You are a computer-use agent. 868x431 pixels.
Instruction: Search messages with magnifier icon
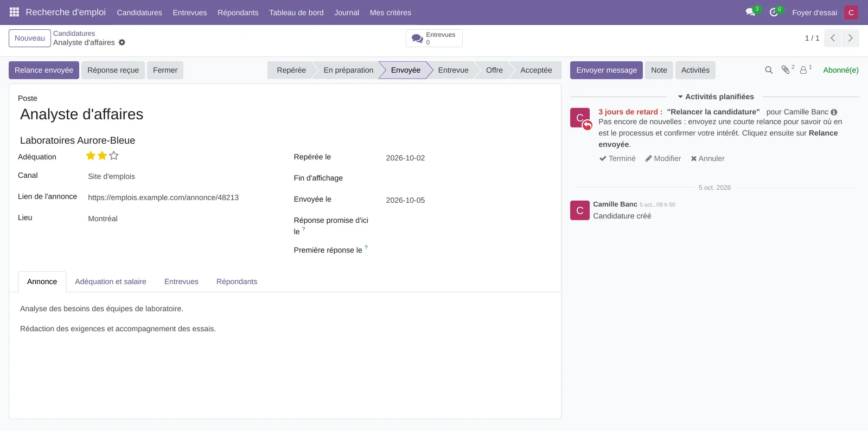click(x=769, y=70)
